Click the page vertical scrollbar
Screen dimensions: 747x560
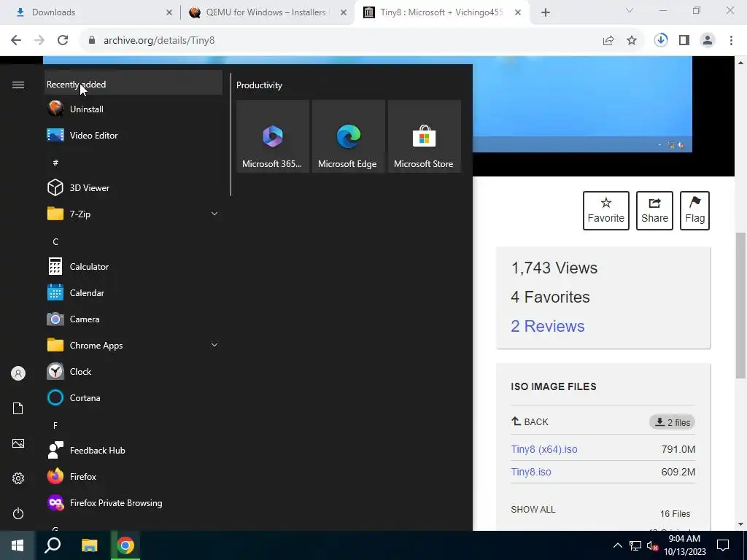[x=741, y=306]
